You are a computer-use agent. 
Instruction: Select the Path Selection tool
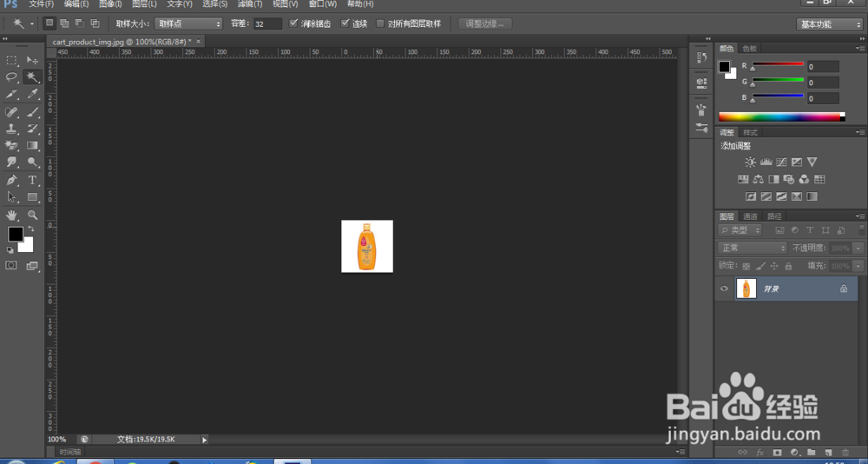11,196
